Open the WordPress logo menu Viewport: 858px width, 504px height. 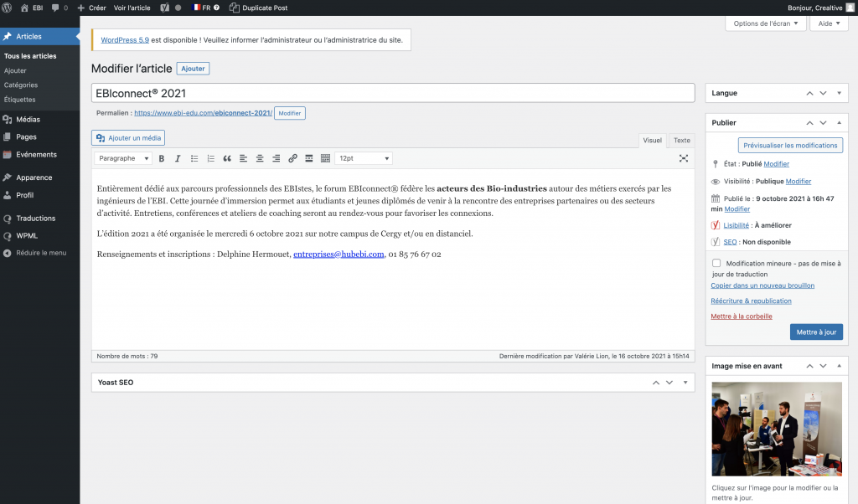tap(7, 8)
